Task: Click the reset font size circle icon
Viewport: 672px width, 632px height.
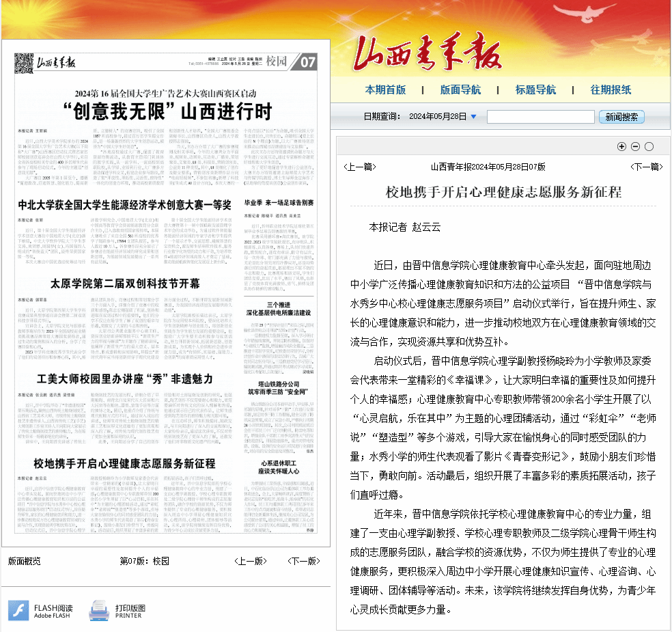Action: click(649, 147)
